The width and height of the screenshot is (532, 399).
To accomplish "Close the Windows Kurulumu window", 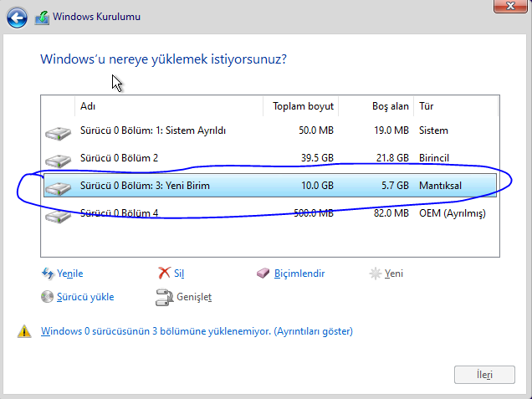I will pos(510,6).
